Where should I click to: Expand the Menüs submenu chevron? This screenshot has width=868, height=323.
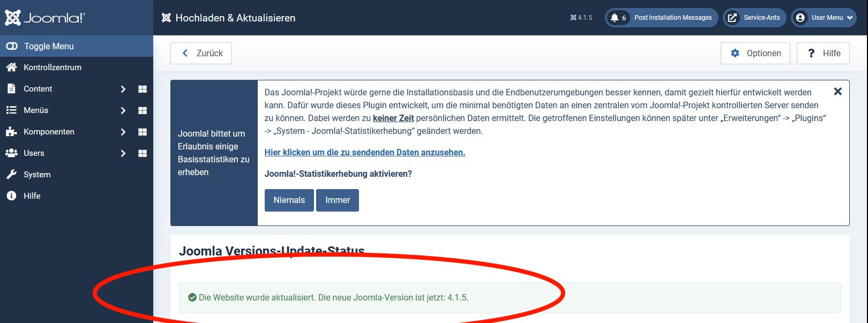pyautogui.click(x=123, y=110)
